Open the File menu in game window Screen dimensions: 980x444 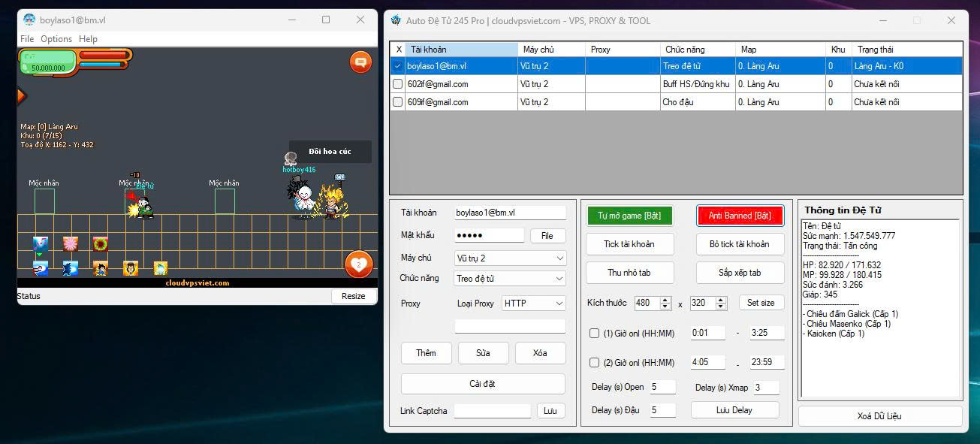coord(27,39)
